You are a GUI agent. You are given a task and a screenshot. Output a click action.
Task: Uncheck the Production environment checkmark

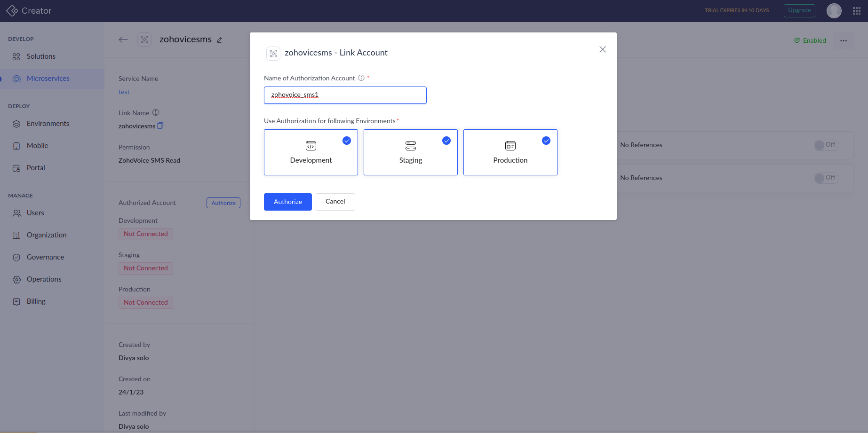coord(546,141)
